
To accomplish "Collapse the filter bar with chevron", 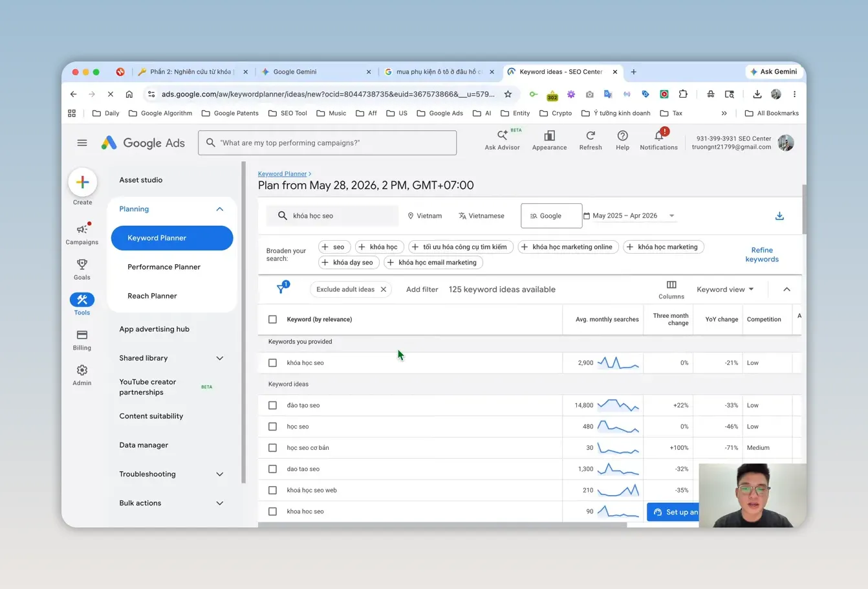I will [x=787, y=289].
